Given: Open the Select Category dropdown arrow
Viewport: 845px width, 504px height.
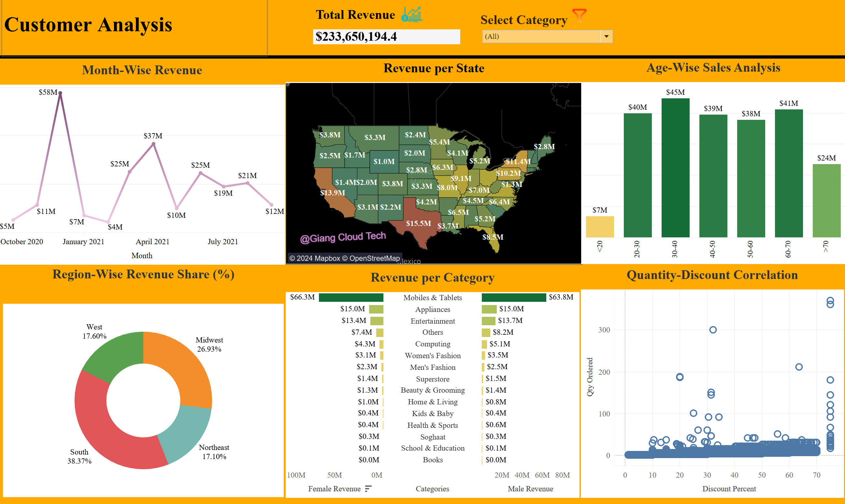Looking at the screenshot, I should tap(607, 36).
